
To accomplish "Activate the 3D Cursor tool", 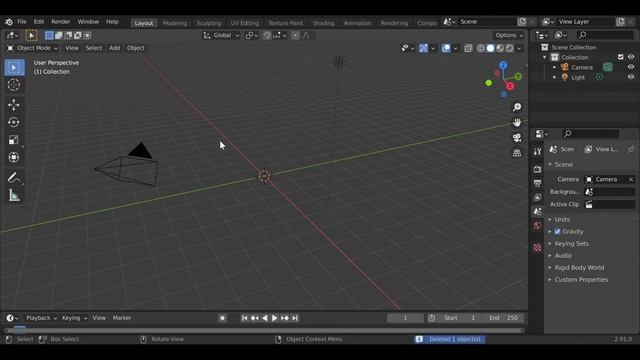I will (x=14, y=85).
